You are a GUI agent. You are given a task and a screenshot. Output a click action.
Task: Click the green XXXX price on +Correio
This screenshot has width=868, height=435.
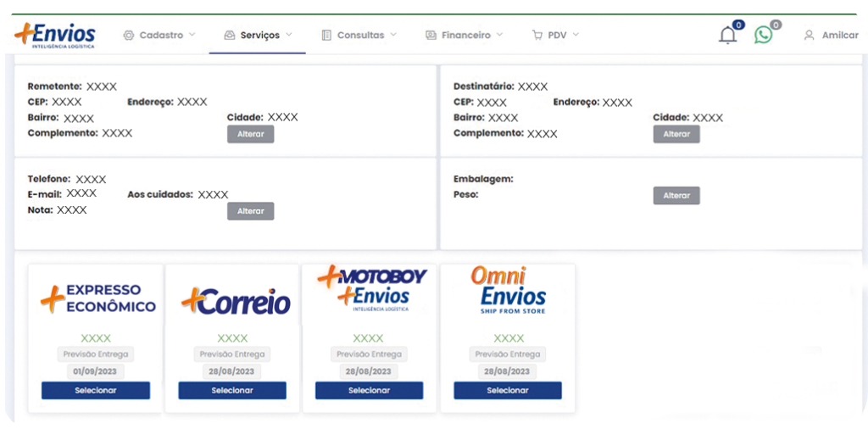(x=232, y=338)
